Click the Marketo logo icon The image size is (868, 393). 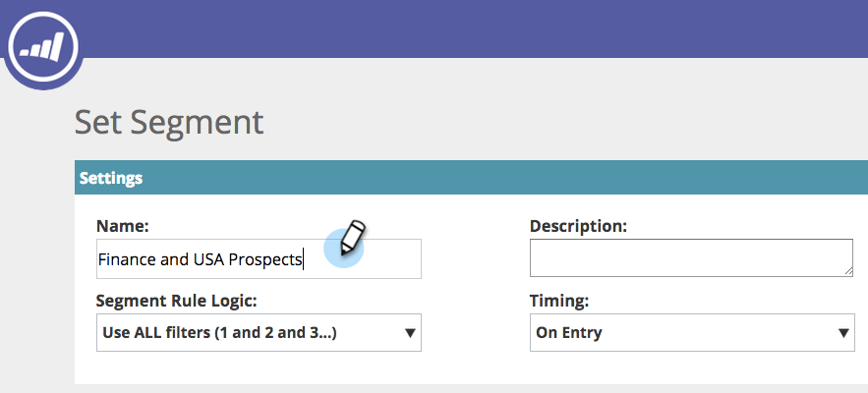(x=43, y=44)
